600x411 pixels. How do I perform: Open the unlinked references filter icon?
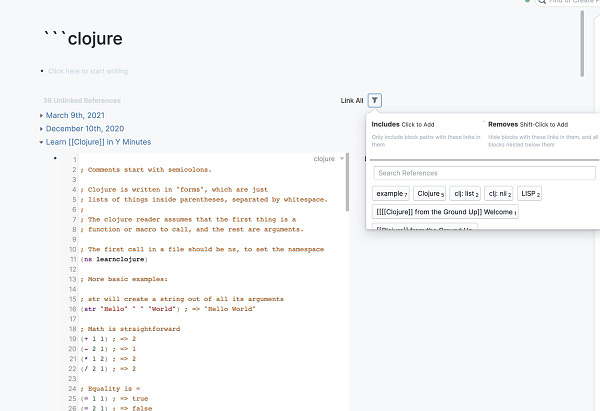coord(375,101)
